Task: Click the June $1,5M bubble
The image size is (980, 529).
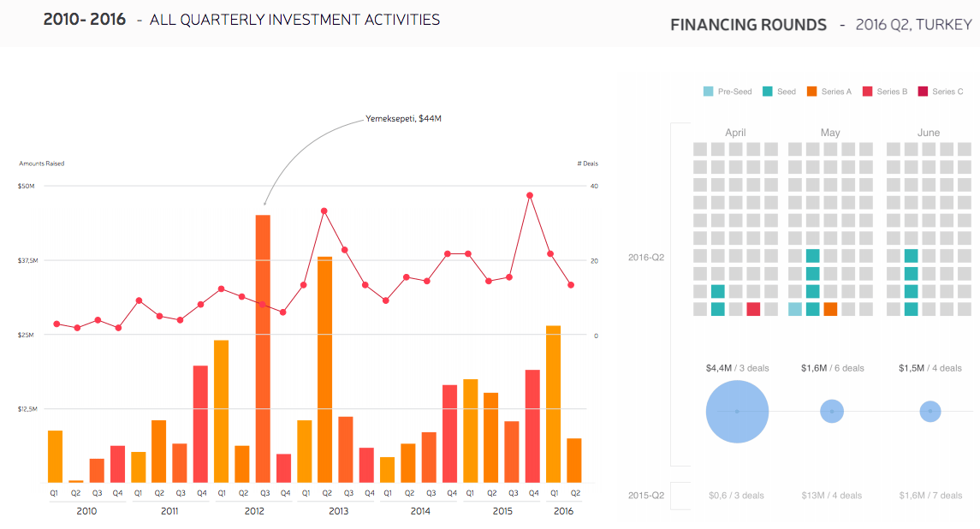Action: pyautogui.click(x=930, y=412)
